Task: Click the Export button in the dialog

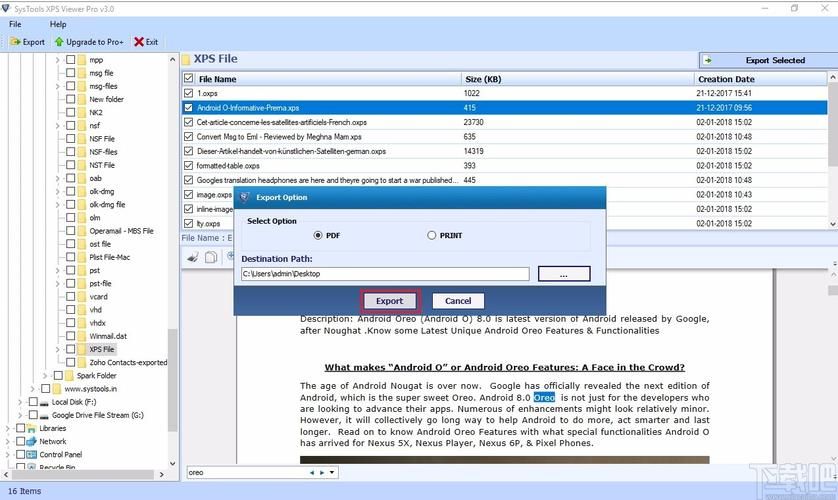Action: (390, 301)
